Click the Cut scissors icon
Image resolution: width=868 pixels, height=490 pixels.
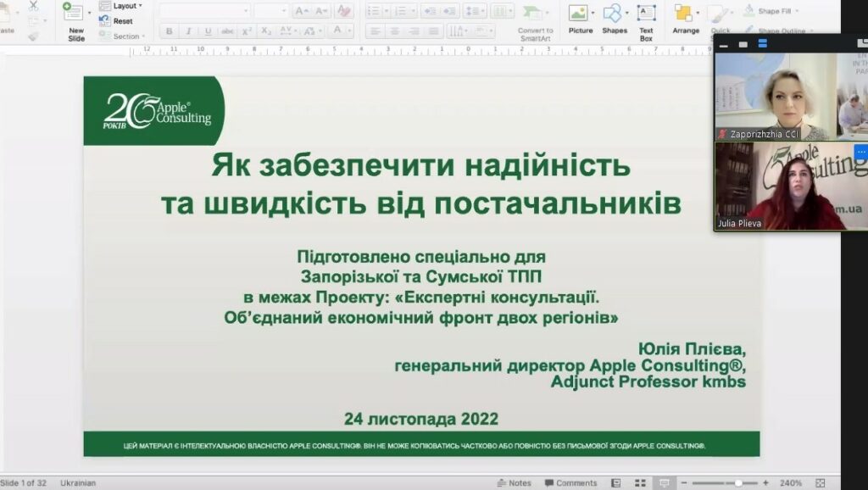tap(34, 6)
